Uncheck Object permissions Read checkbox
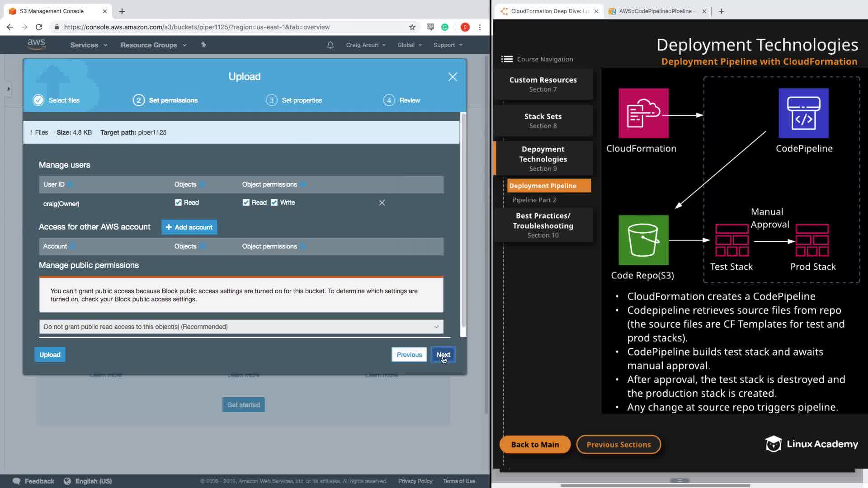 (x=246, y=202)
